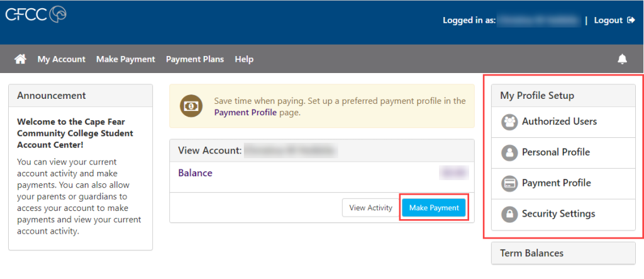Click the logout arrow icon
The width and height of the screenshot is (644, 279).
[x=631, y=20]
